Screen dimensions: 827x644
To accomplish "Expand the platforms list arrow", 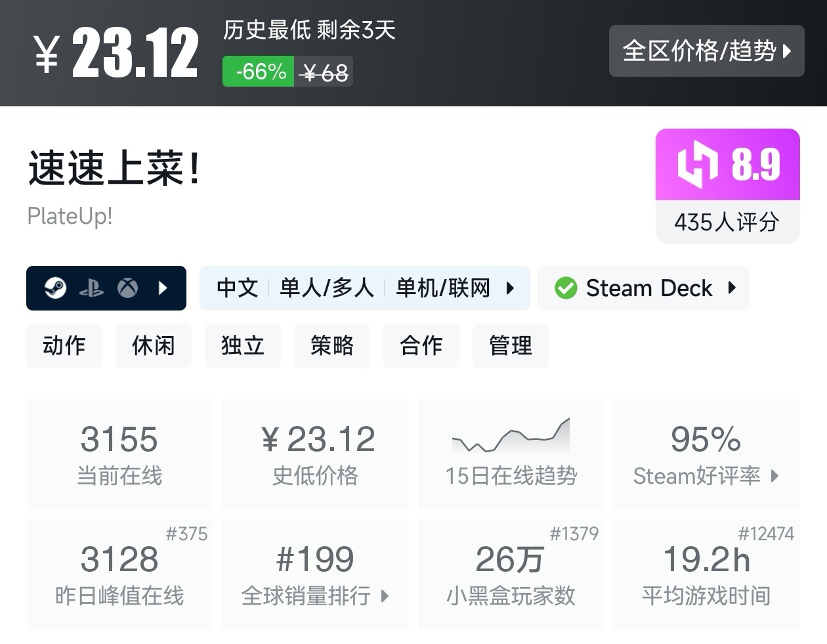I will (163, 288).
